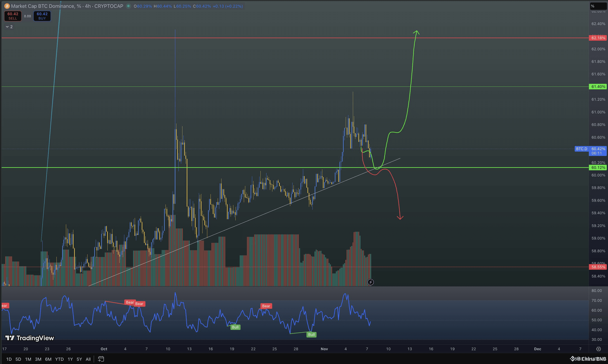Click the blue 60.42 BUY button
Image resolution: width=608 pixels, height=364 pixels.
point(42,16)
